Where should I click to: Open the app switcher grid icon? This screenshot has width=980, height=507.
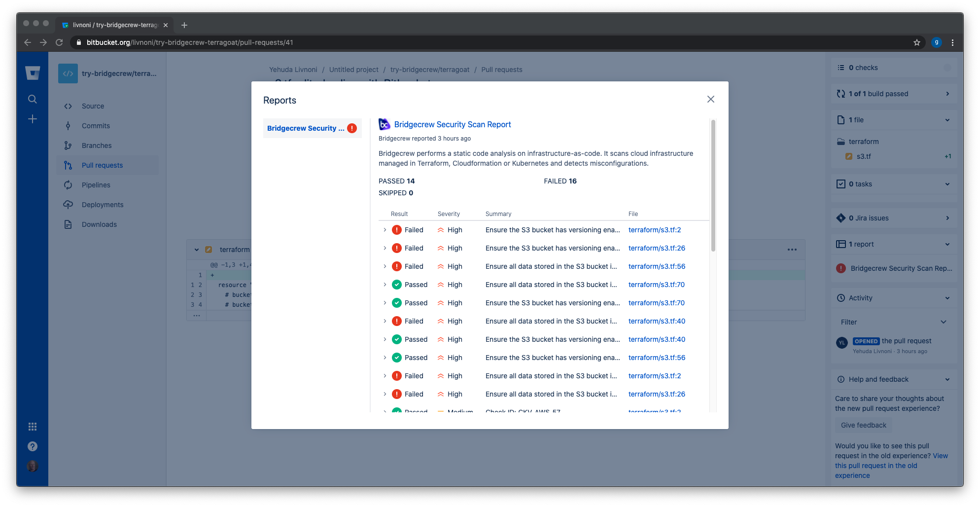click(x=33, y=427)
